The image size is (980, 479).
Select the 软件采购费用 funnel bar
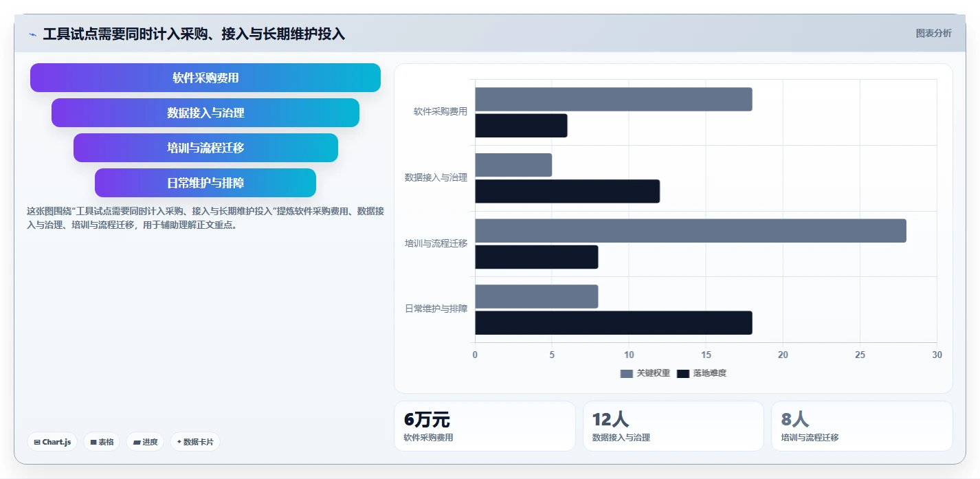tap(205, 78)
